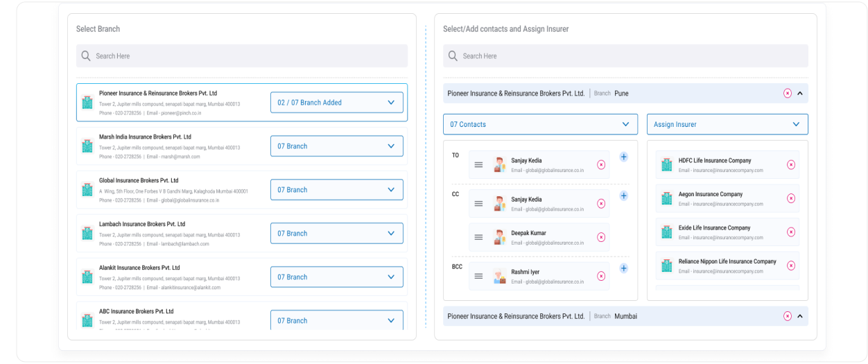This screenshot has height=364, width=868.
Task: Grab the drag handle for Sanjay Kedia in CC
Action: (478, 203)
